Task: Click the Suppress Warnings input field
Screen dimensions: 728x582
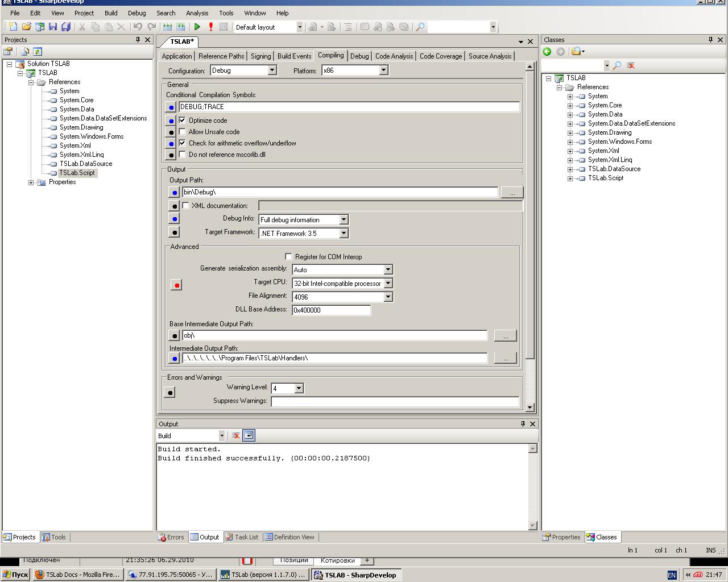Action: (395, 401)
